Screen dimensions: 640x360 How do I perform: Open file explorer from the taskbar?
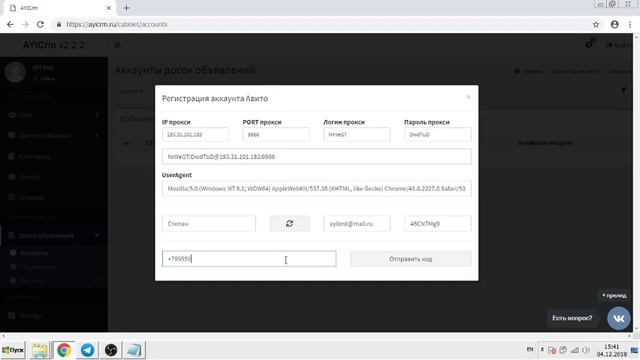[x=40, y=350]
